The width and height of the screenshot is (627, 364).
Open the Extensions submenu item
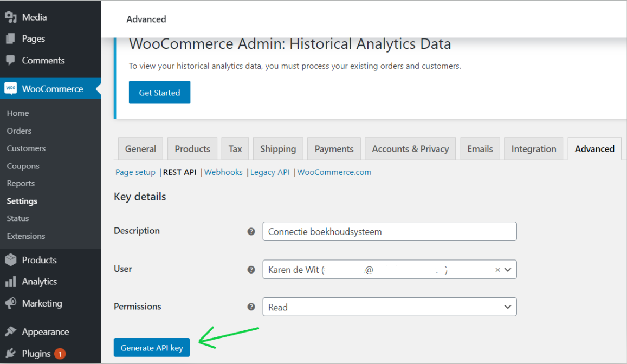(25, 236)
